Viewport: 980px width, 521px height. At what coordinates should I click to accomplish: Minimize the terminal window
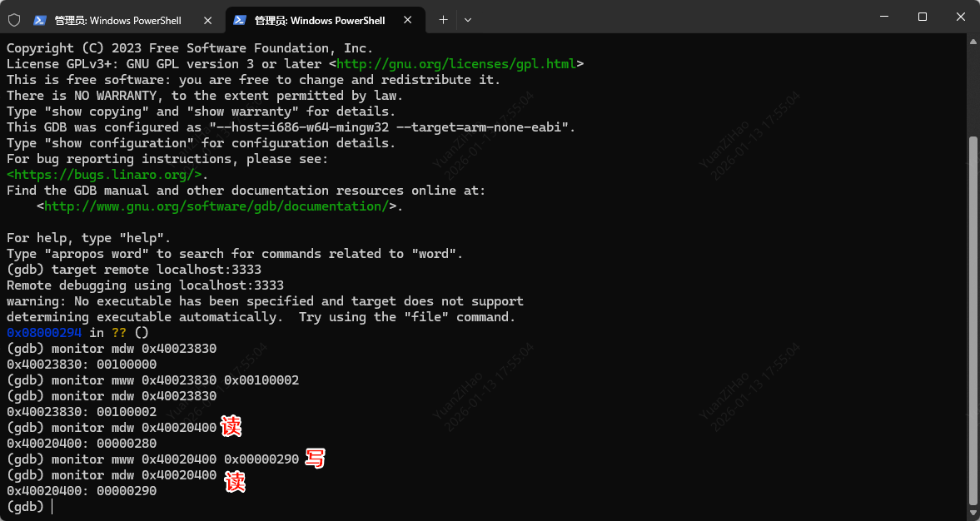point(883,17)
